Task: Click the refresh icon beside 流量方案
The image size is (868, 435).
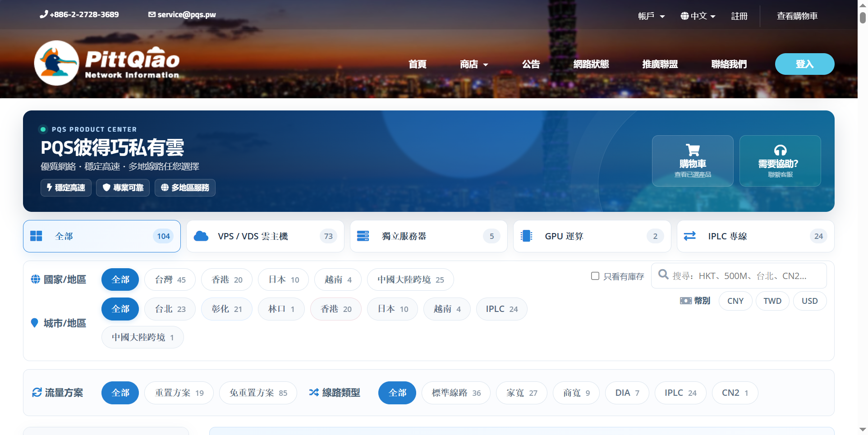Action: (37, 393)
